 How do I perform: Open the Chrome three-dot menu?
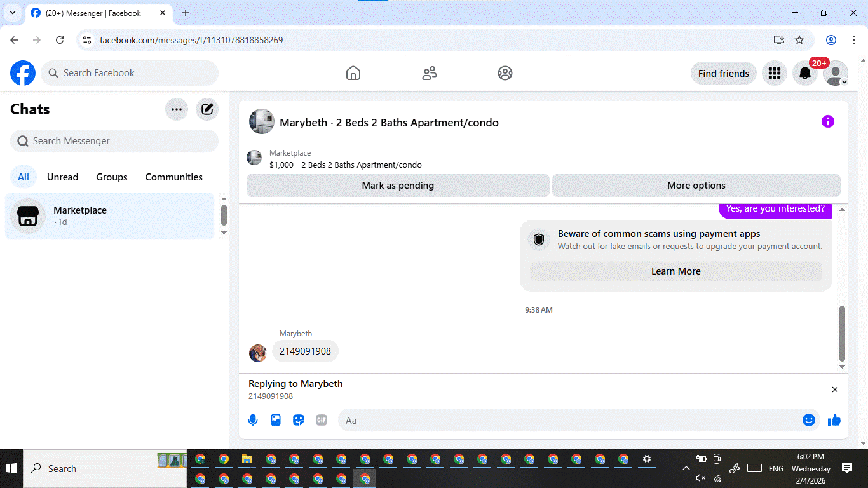tap(855, 40)
